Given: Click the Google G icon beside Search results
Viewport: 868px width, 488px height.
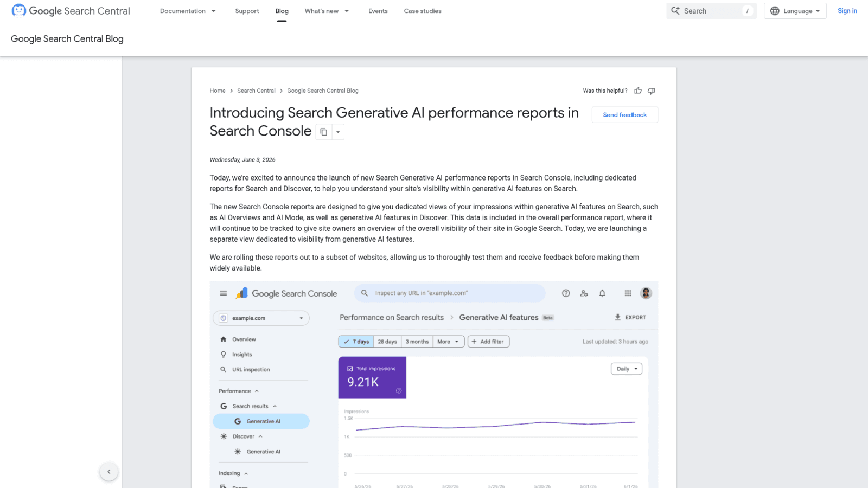Looking at the screenshot, I should (x=224, y=406).
